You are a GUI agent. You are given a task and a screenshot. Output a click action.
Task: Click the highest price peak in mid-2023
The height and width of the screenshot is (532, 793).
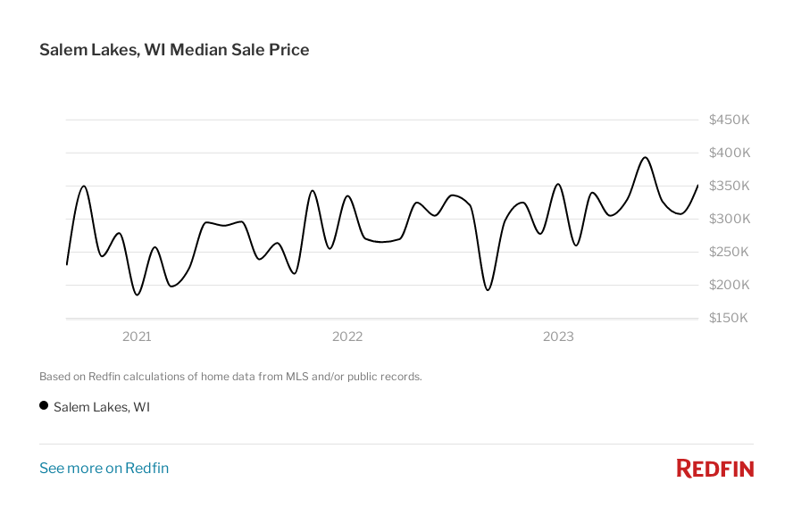[645, 157]
